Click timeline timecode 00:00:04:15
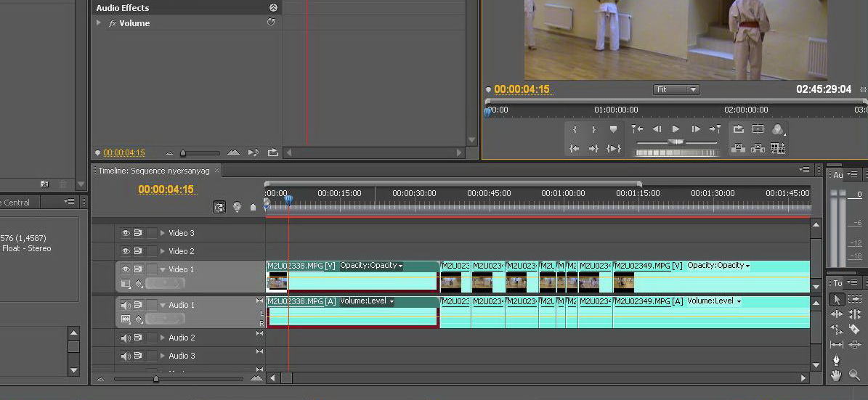The height and width of the screenshot is (400, 868). point(166,189)
